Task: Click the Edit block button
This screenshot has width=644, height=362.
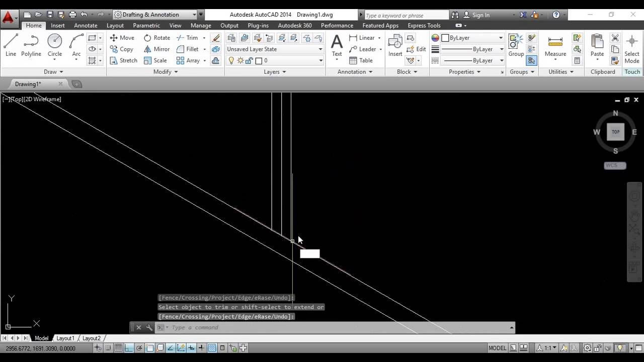Action: point(416,49)
